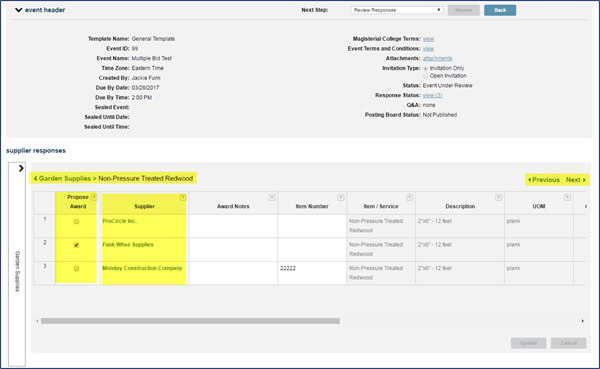Click the Cancel button

click(x=568, y=343)
